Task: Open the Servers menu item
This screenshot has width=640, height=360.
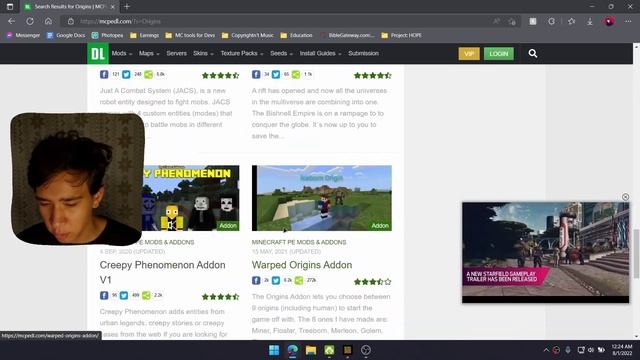Action: [176, 53]
